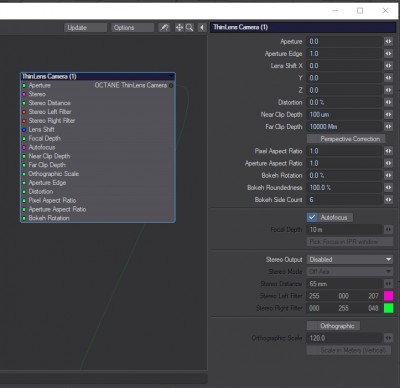Click the magenta Stereo Left Filter swatch

pyautogui.click(x=388, y=296)
